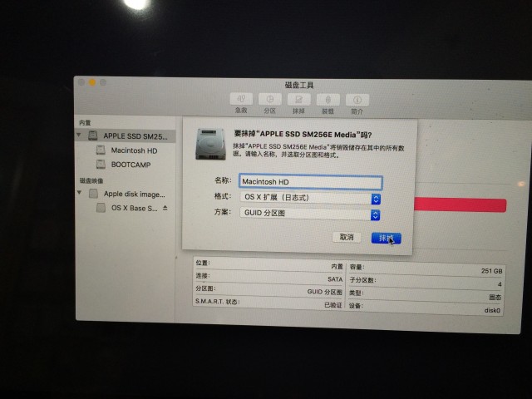Open the Partition (分区) toolbar icon
The height and width of the screenshot is (399, 532).
[269, 100]
